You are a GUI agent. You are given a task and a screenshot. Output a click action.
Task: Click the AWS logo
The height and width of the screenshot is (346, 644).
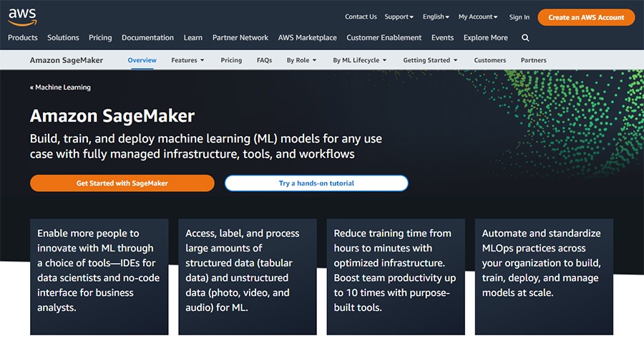point(22,15)
